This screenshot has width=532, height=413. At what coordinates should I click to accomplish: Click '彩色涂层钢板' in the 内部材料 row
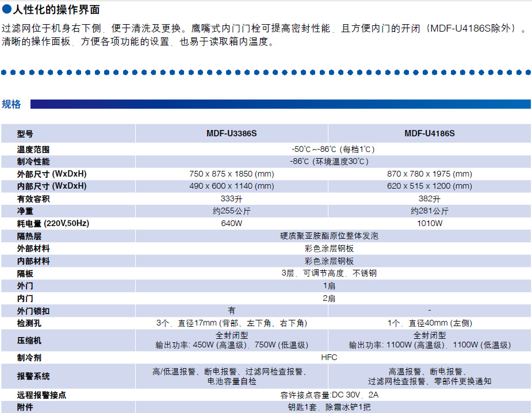pyautogui.click(x=329, y=261)
